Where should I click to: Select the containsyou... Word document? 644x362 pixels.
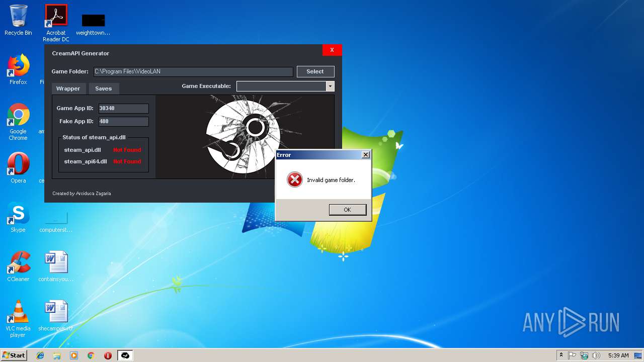[x=56, y=266]
